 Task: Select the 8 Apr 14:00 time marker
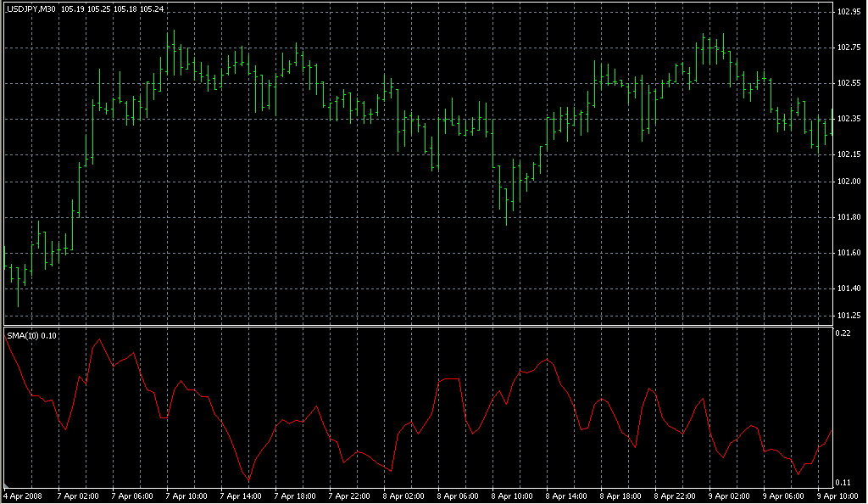[566, 496]
